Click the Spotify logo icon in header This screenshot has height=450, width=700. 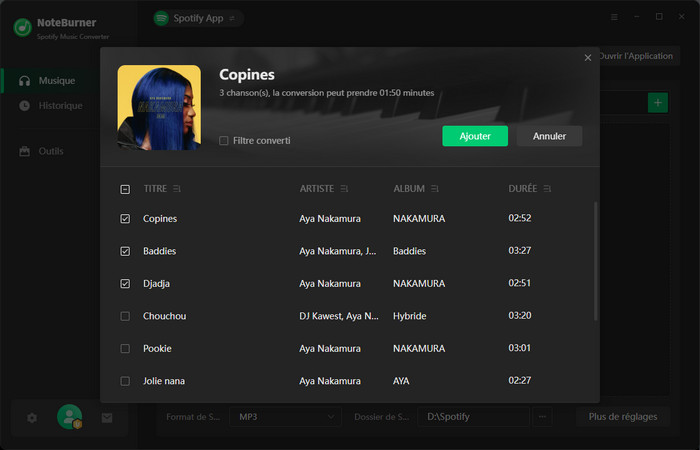161,18
